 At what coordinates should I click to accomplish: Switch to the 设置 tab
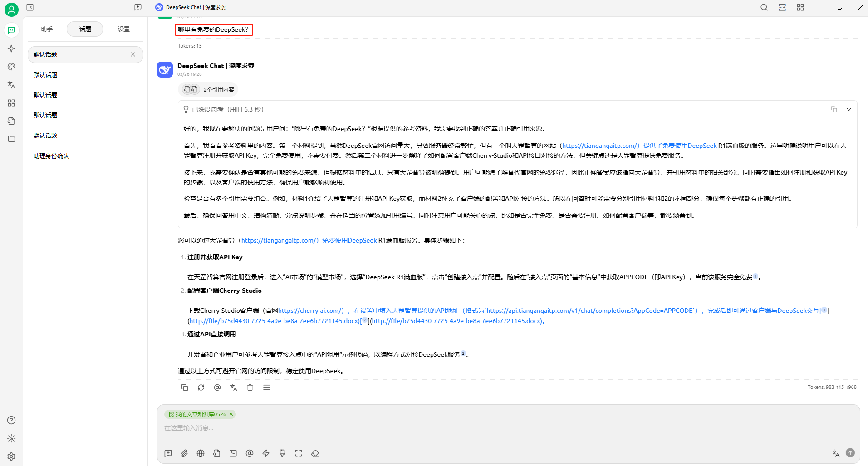pyautogui.click(x=123, y=29)
